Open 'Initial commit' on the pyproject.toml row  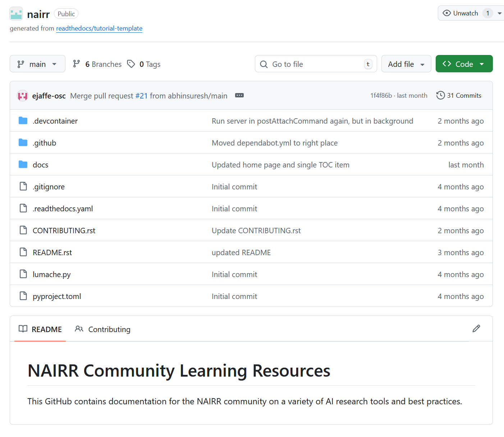coord(234,296)
